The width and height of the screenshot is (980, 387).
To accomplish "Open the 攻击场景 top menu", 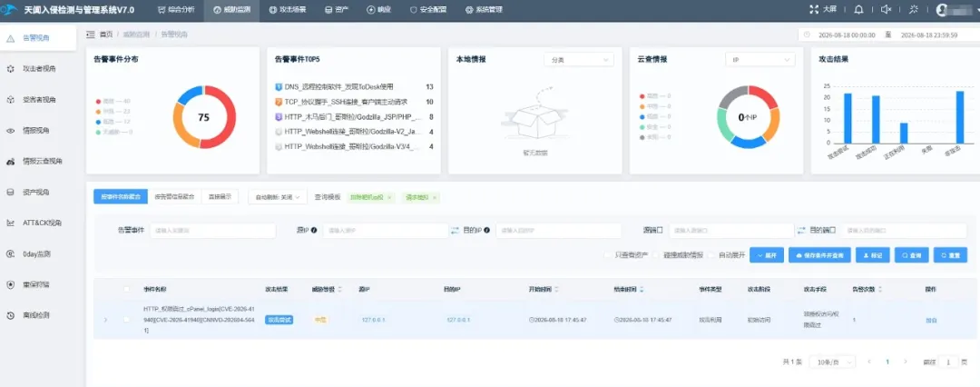I will pos(287,10).
